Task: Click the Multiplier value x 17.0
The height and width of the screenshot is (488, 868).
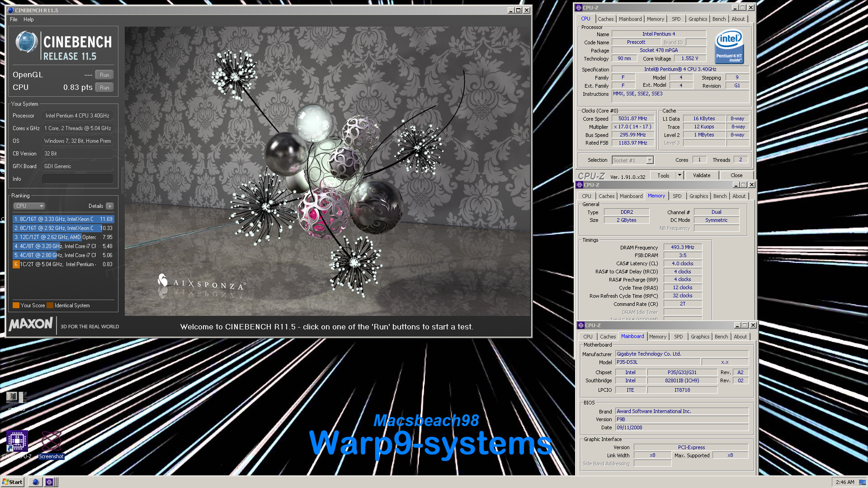Action: coord(633,127)
